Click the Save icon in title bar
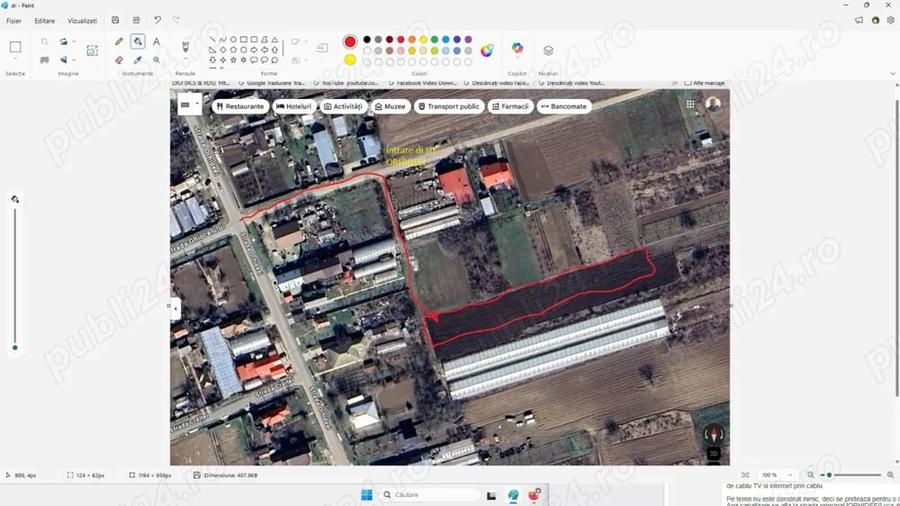The width and height of the screenshot is (900, 506). 115,20
